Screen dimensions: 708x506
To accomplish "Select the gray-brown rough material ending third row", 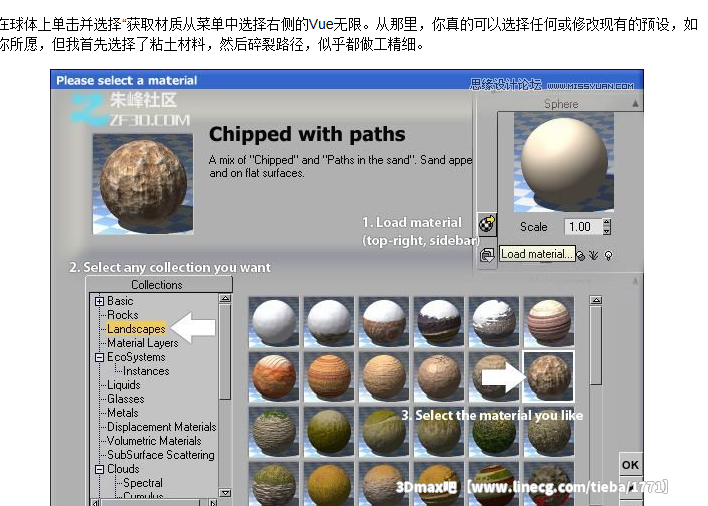I will coord(549,434).
